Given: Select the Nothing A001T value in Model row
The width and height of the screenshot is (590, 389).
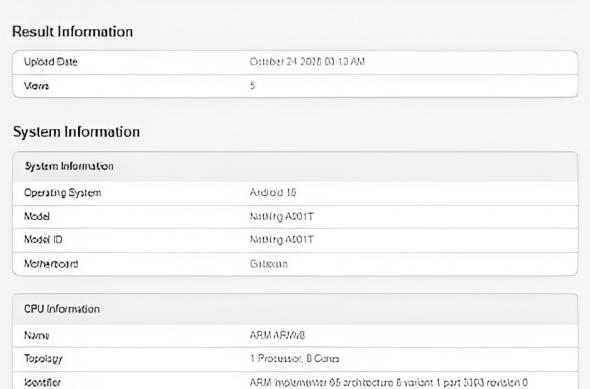Looking at the screenshot, I should tap(281, 217).
